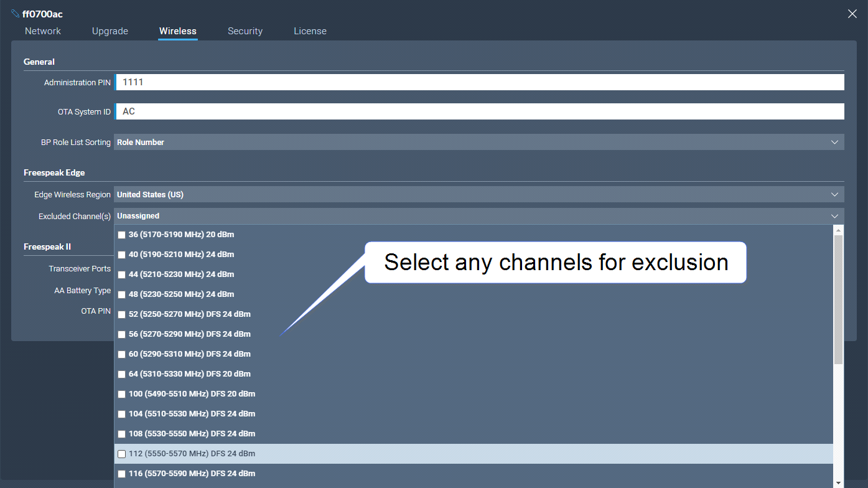Image resolution: width=868 pixels, height=488 pixels.
Task: Click the scrollbar down arrow in channel list
Action: [838, 482]
